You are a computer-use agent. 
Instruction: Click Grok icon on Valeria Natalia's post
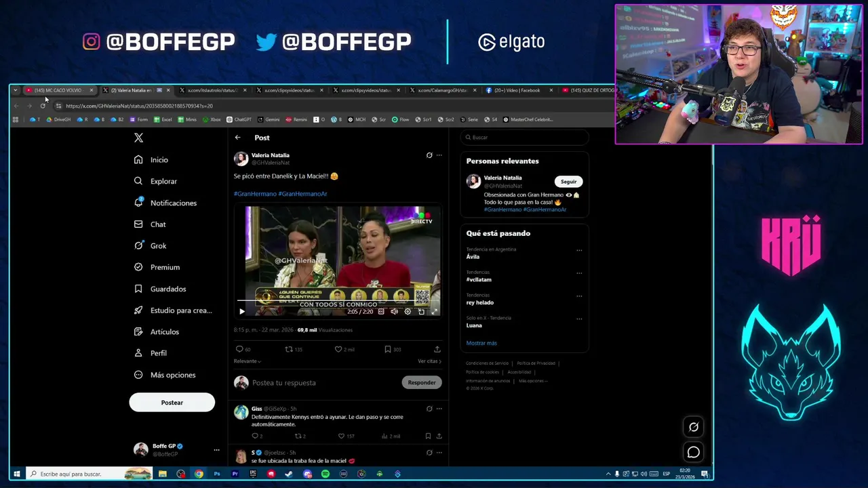pos(429,155)
